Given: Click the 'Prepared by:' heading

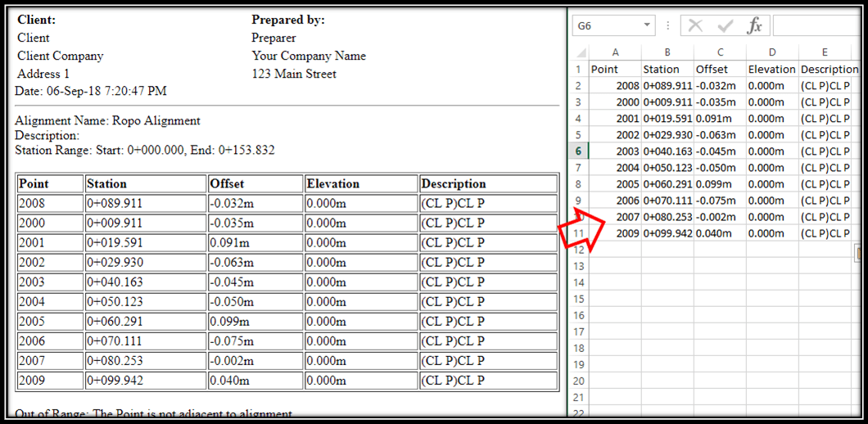Looking at the screenshot, I should (288, 20).
